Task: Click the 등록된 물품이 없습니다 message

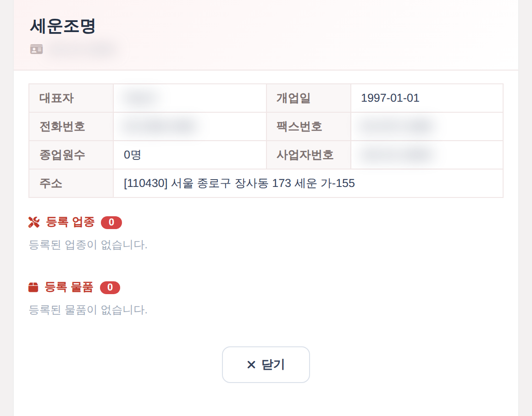Action: (88, 310)
